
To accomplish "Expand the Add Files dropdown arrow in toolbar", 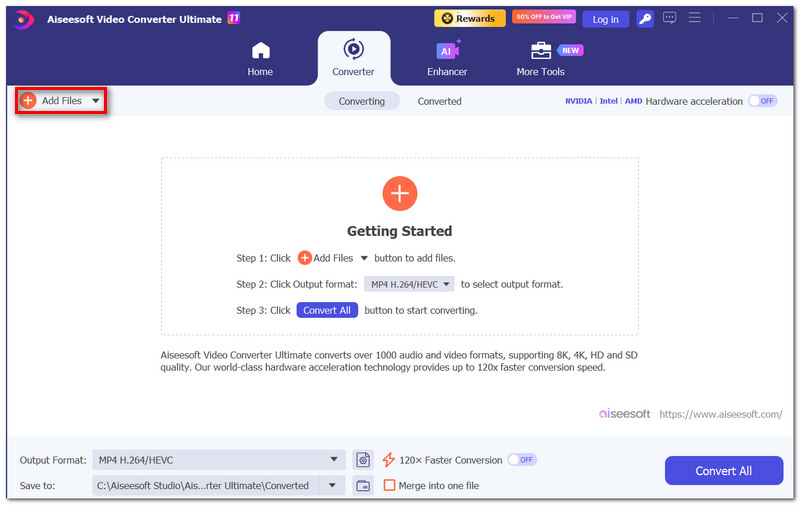I will point(95,100).
